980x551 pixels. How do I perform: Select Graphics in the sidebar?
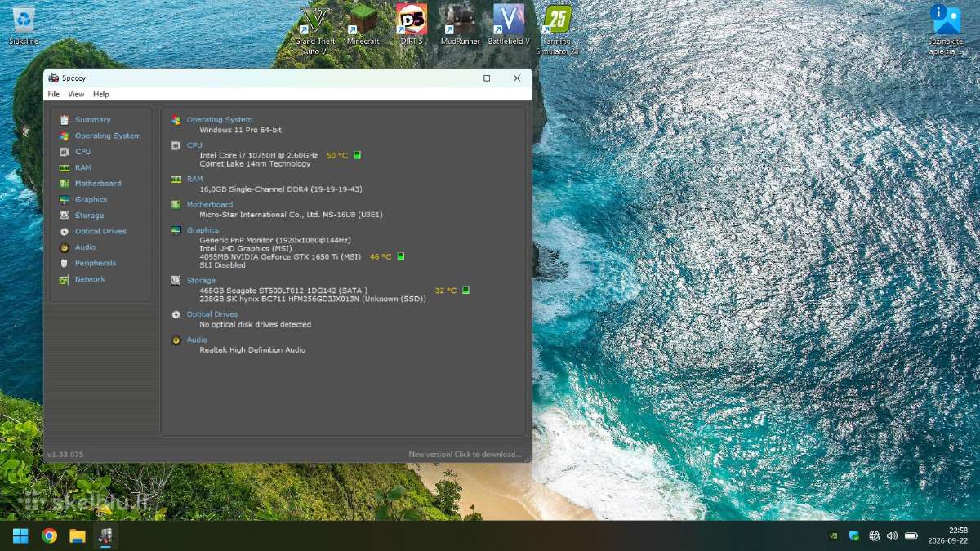coord(91,199)
